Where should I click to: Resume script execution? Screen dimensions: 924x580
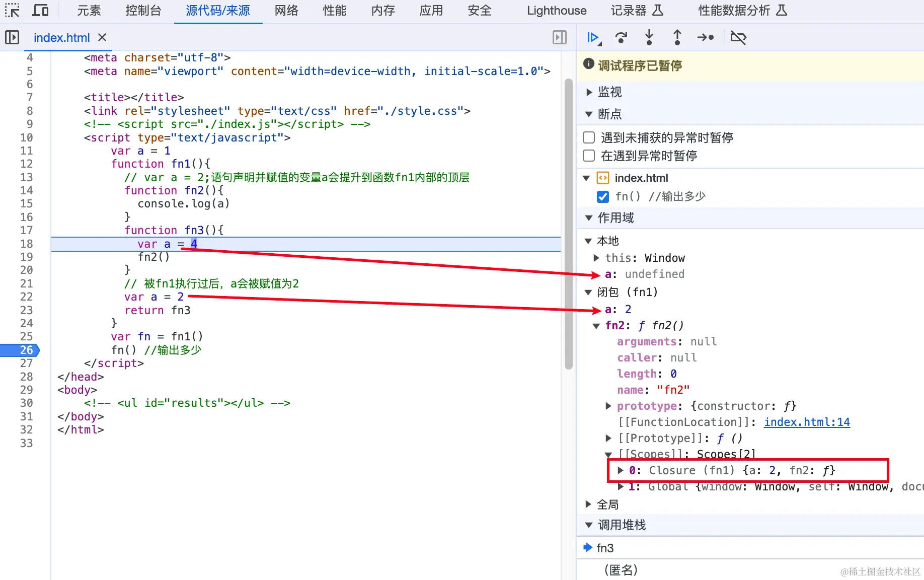(x=594, y=37)
